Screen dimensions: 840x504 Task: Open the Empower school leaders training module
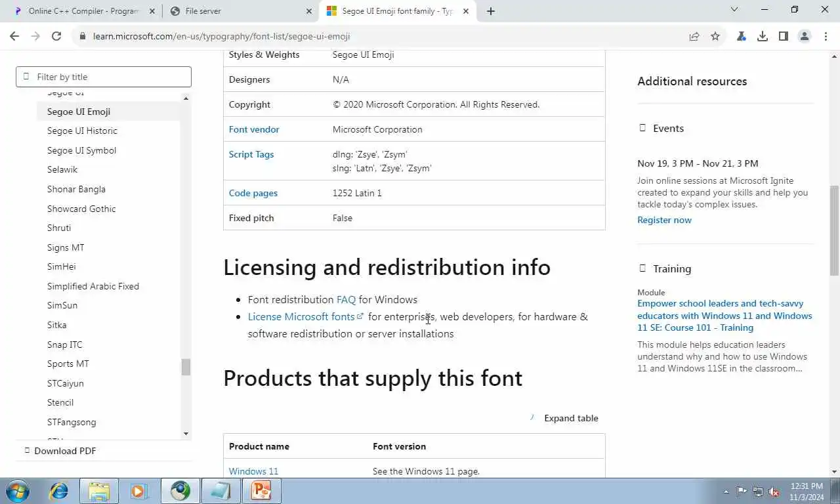[724, 316]
